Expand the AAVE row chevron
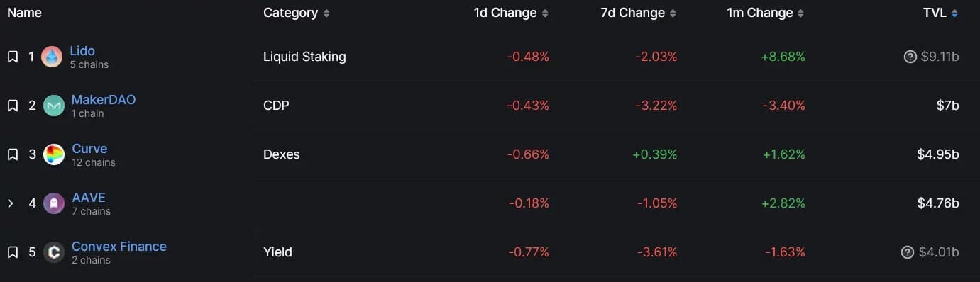980x282 pixels. pyautogui.click(x=11, y=203)
